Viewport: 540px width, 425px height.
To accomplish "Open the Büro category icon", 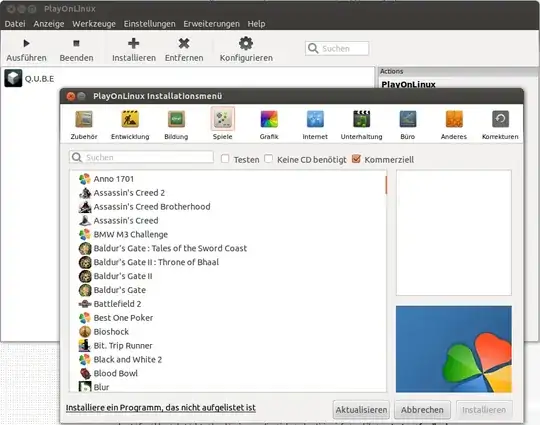I will [x=408, y=120].
